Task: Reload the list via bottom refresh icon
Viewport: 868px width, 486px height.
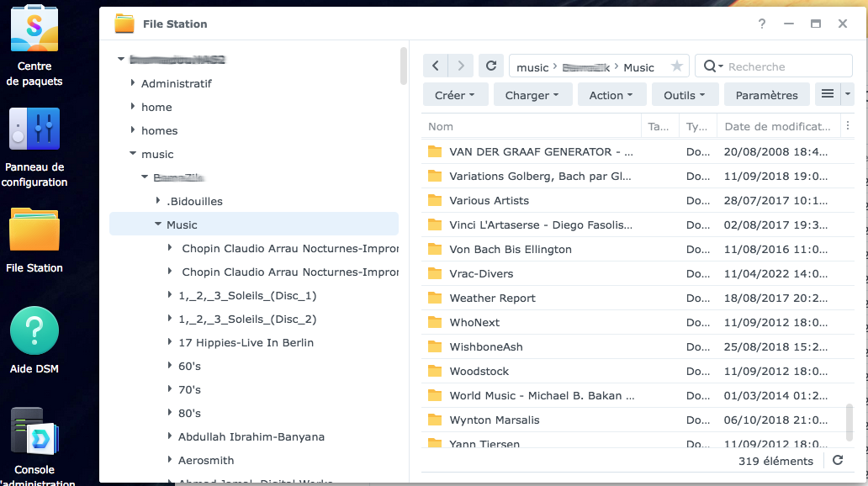Action: 838,461
